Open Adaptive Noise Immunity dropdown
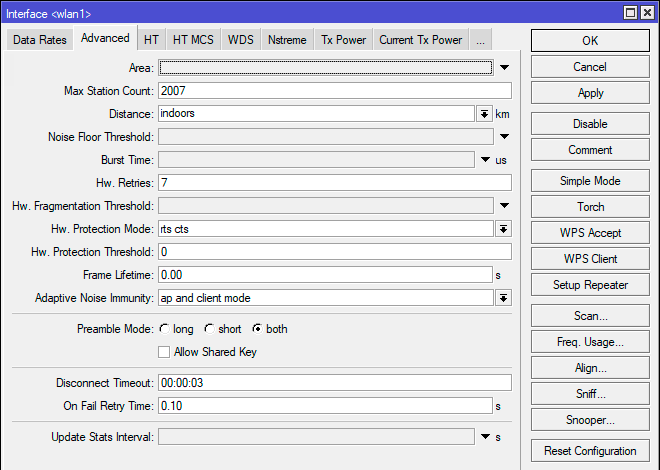The height and width of the screenshot is (470, 660). tap(503, 298)
